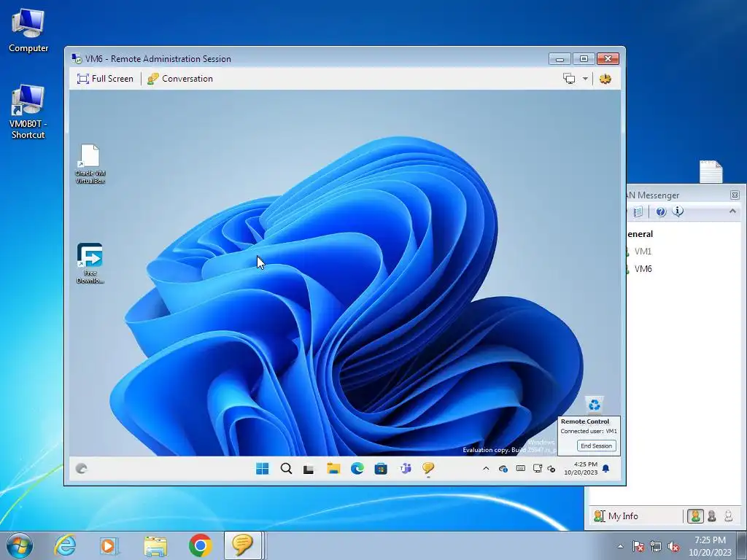The height and width of the screenshot is (560, 747).
Task: Open LAN Messenger on the remote taskbar
Action: click(427, 469)
